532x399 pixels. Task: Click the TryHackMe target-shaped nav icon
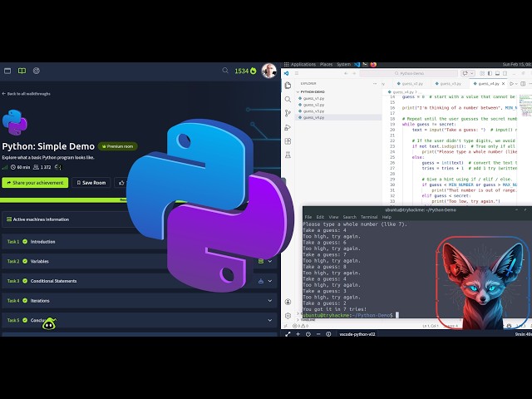pyautogui.click(x=37, y=71)
